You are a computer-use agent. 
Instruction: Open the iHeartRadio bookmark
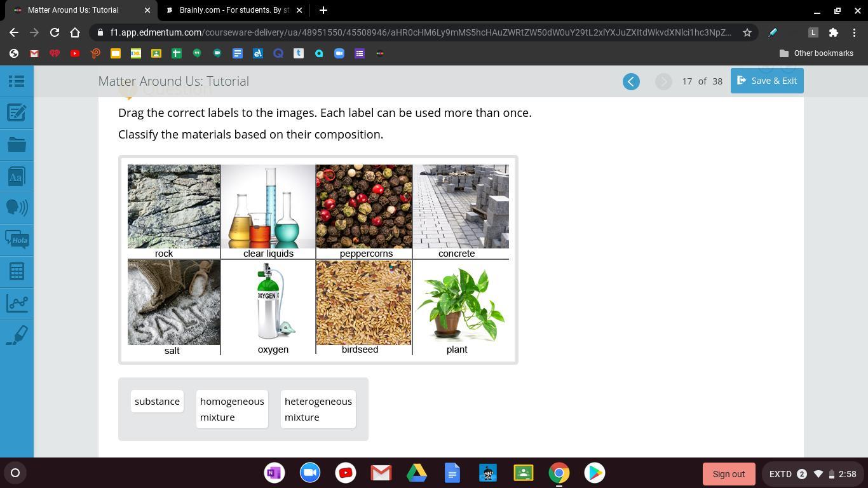55,53
